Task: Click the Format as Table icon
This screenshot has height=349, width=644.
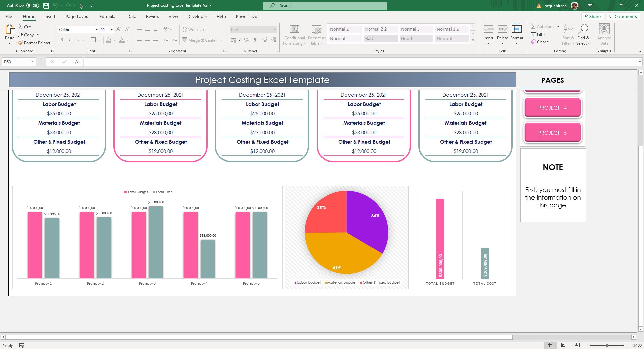Action: pyautogui.click(x=316, y=29)
